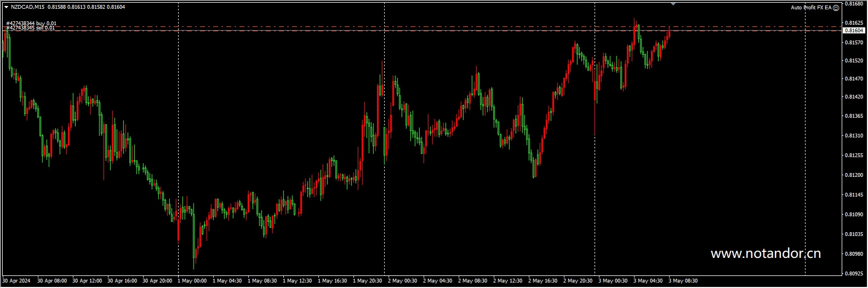Click price scale value 0.81255
868x288 pixels.
(854, 155)
